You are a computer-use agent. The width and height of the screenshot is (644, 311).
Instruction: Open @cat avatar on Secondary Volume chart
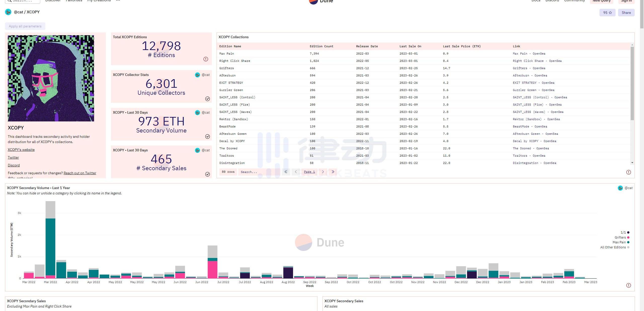620,188
